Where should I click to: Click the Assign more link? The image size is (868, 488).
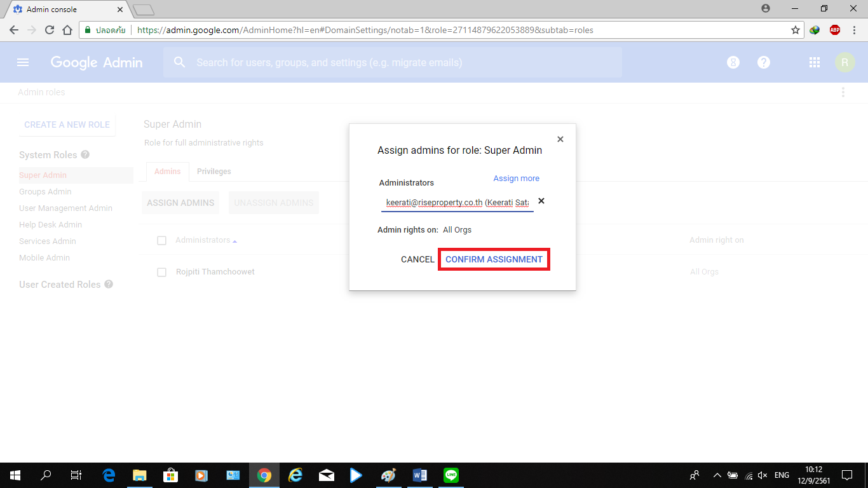[516, 179]
